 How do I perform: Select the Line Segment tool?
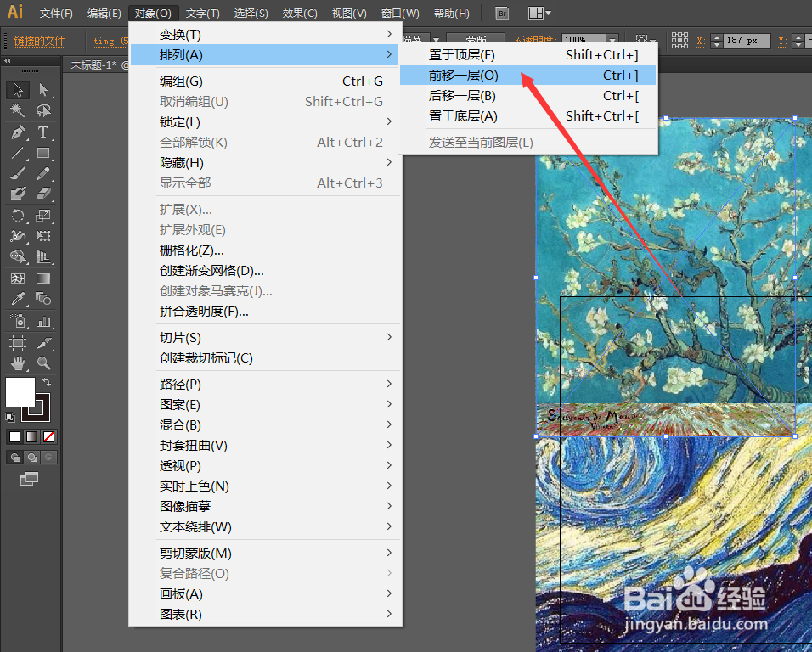(18, 153)
